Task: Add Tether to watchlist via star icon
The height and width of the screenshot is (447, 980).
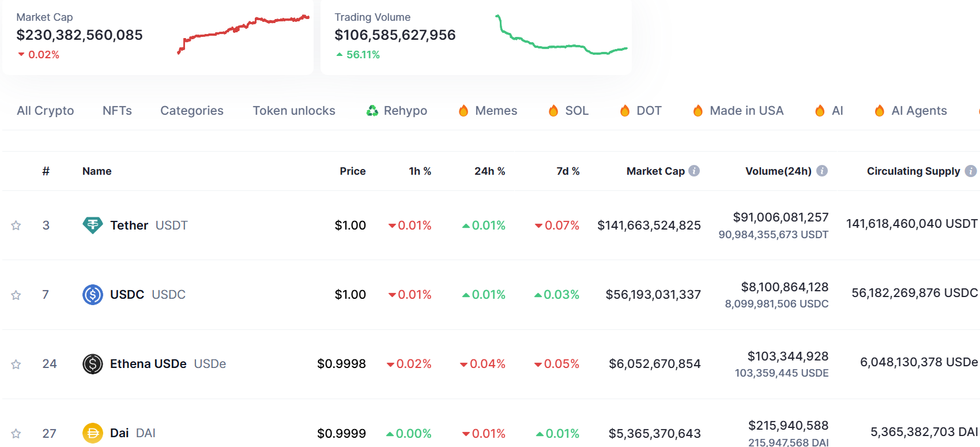Action: (16, 225)
